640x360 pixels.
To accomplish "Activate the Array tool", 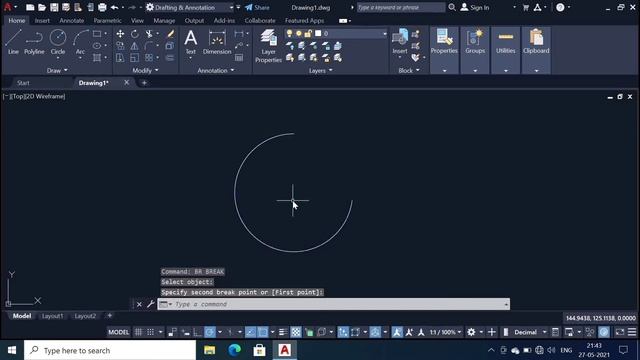I will tap(149, 58).
